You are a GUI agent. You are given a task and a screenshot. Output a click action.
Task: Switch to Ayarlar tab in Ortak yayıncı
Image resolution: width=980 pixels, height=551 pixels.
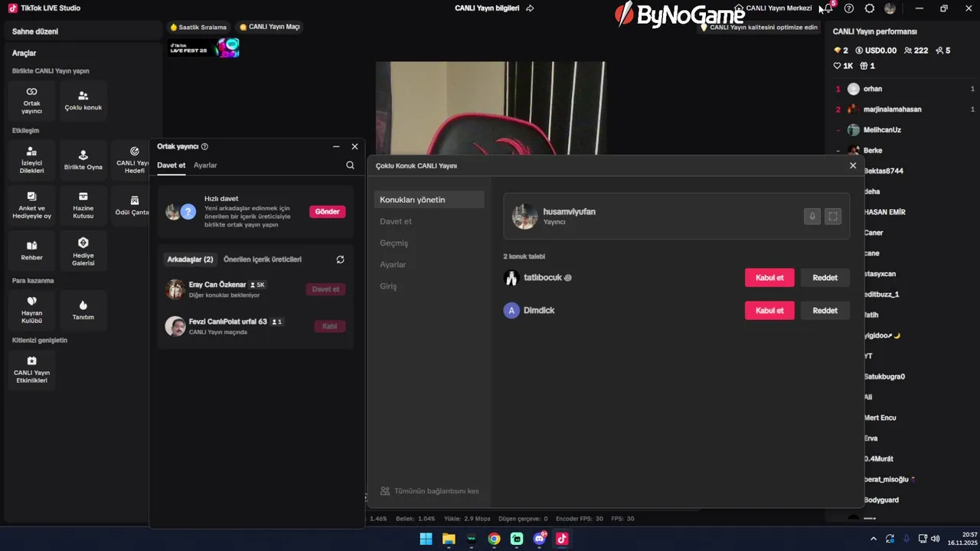click(205, 165)
